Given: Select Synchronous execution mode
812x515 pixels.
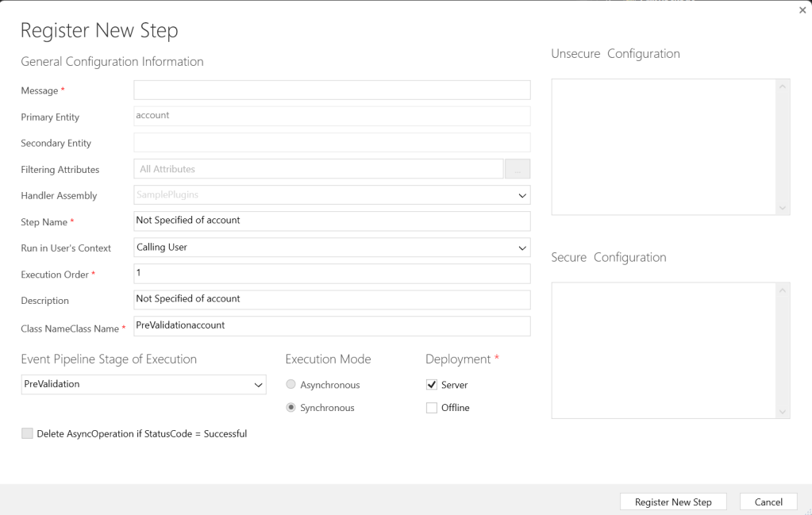Looking at the screenshot, I should click(x=291, y=408).
